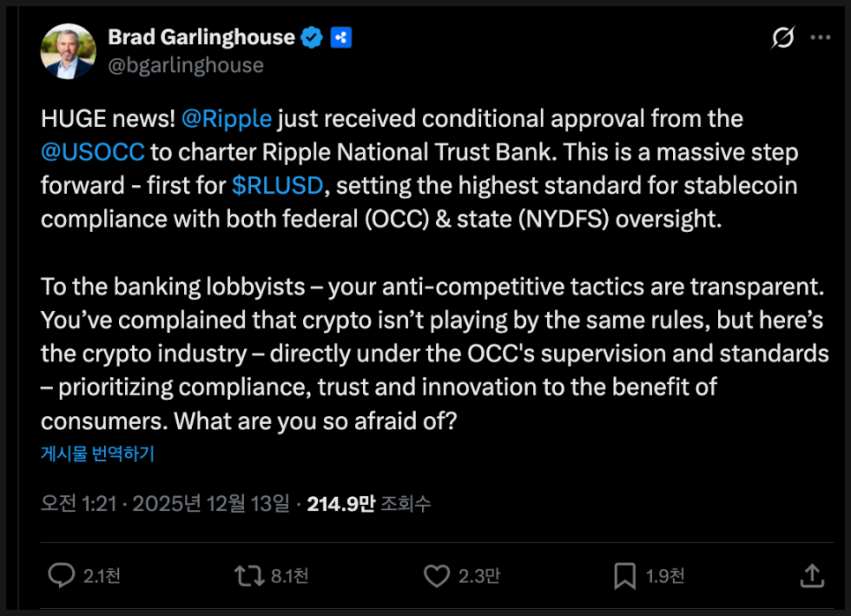Open the @bgarlinghouse handle link
Viewport: 851px width, 616px height.
point(185,64)
